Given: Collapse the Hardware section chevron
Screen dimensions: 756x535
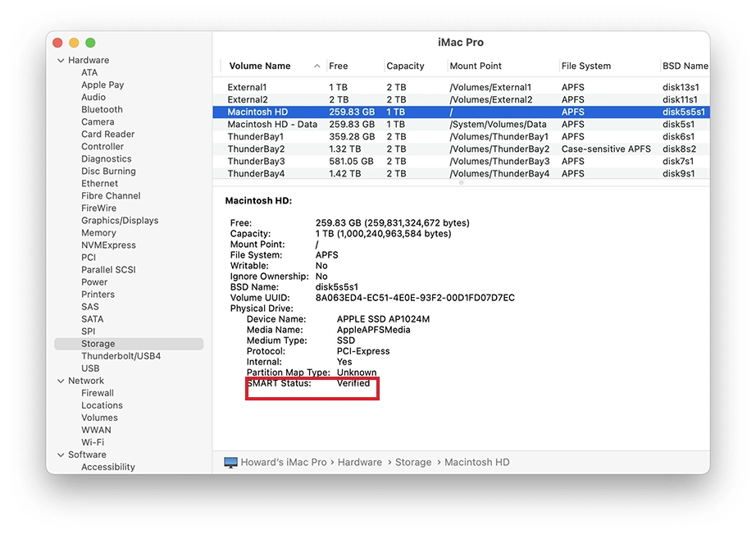Looking at the screenshot, I should pyautogui.click(x=61, y=60).
